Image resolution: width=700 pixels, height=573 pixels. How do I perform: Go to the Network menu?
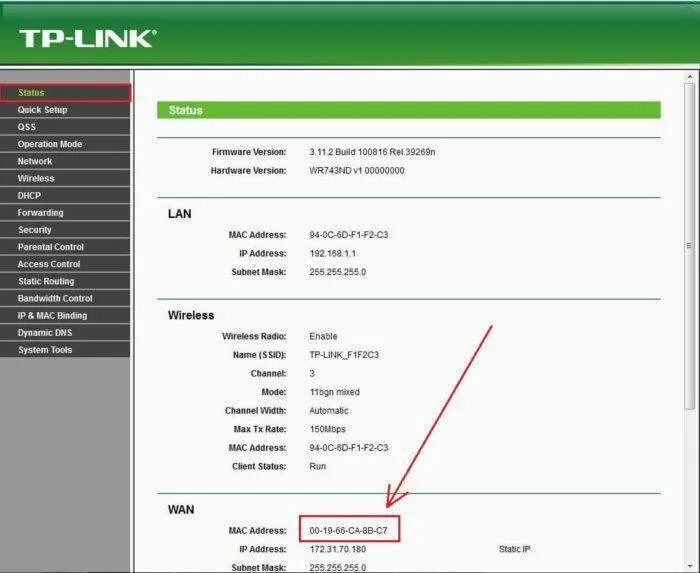pyautogui.click(x=65, y=161)
